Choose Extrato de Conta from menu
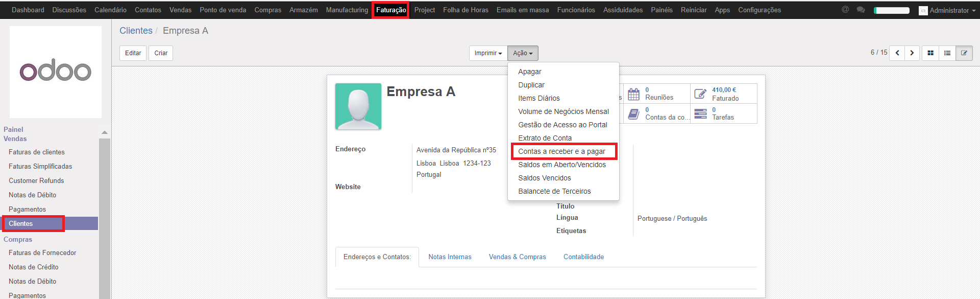The width and height of the screenshot is (980, 299). 545,138
